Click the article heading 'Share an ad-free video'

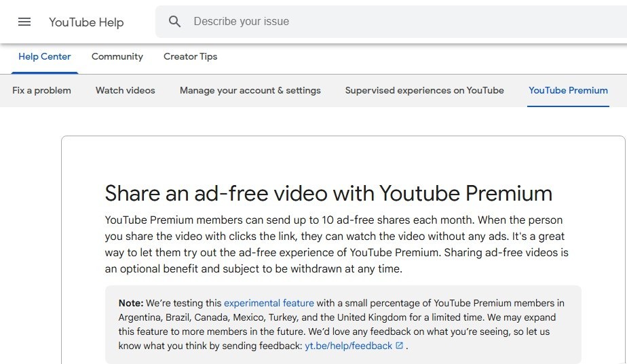pos(328,193)
